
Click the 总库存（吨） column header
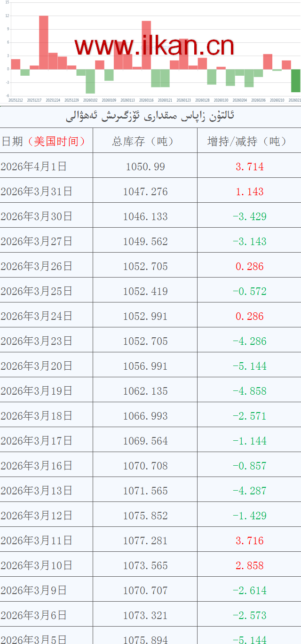pos(145,141)
